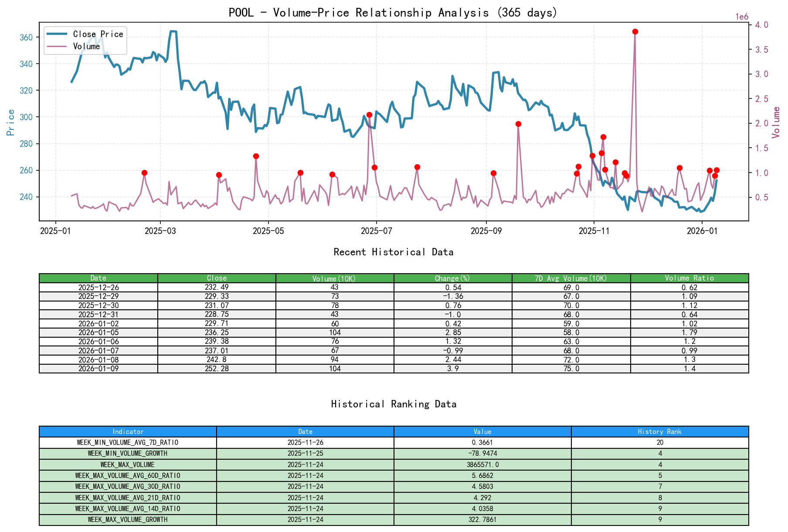Click the leftmost red volume spike marker
The width and height of the screenshot is (788, 532).
coord(144,173)
